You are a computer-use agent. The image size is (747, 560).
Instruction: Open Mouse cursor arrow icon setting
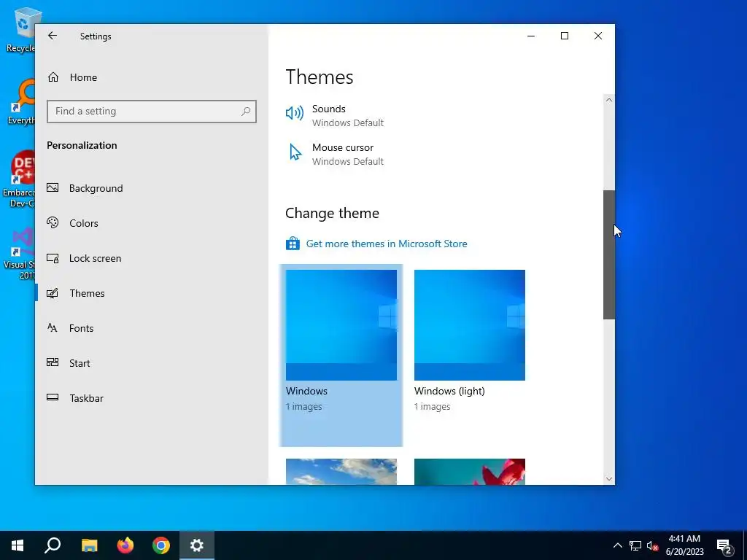pos(295,152)
